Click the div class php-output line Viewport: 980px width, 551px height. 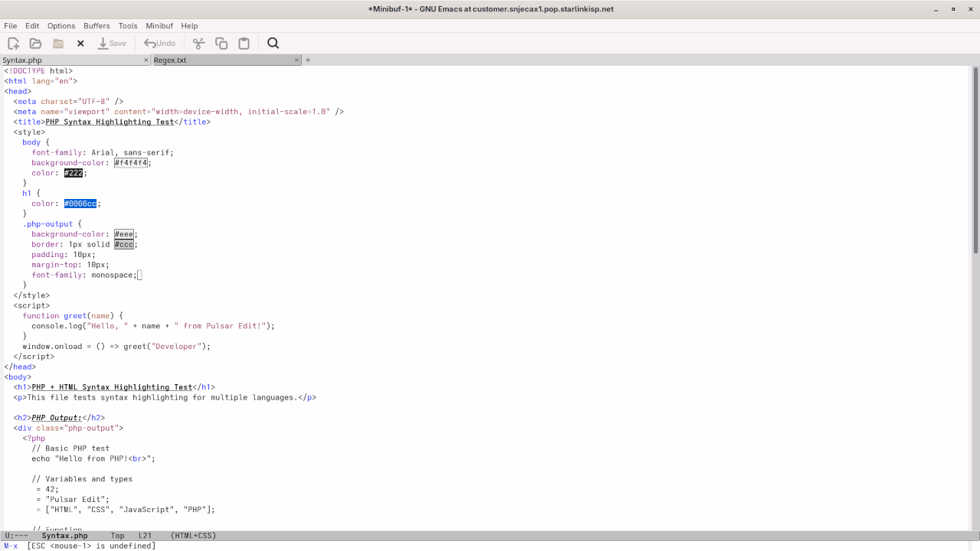pyautogui.click(x=68, y=428)
